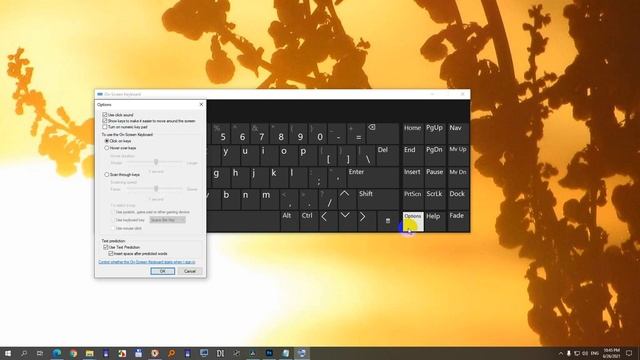Click the PgUp key
640x360 pixels.
coord(435,133)
